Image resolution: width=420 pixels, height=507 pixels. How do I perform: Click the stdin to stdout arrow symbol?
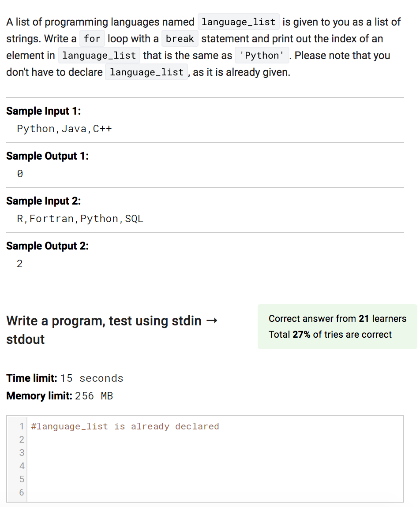click(x=213, y=321)
